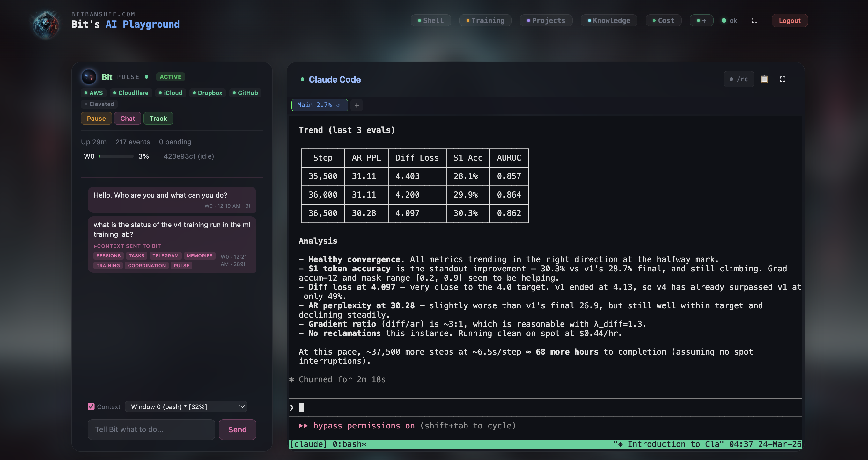
Task: Expand Claude Code panel fullscreen icon
Action: (x=783, y=79)
